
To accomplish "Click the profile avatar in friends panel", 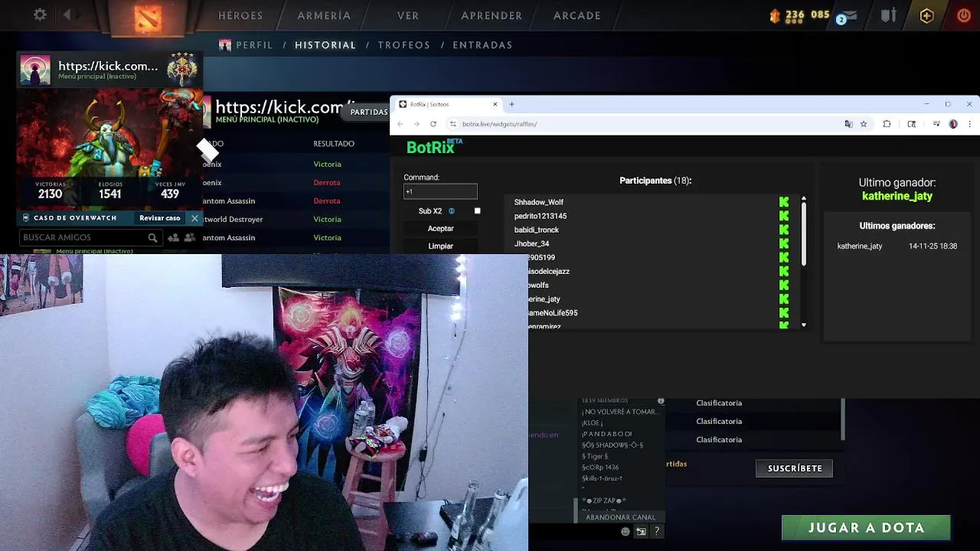I will [35, 70].
